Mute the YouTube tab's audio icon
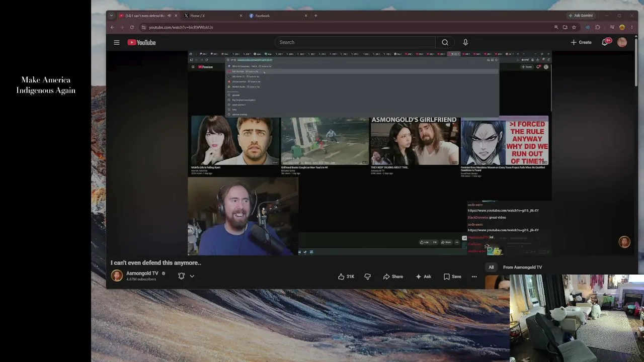The width and height of the screenshot is (644, 362). [x=169, y=16]
